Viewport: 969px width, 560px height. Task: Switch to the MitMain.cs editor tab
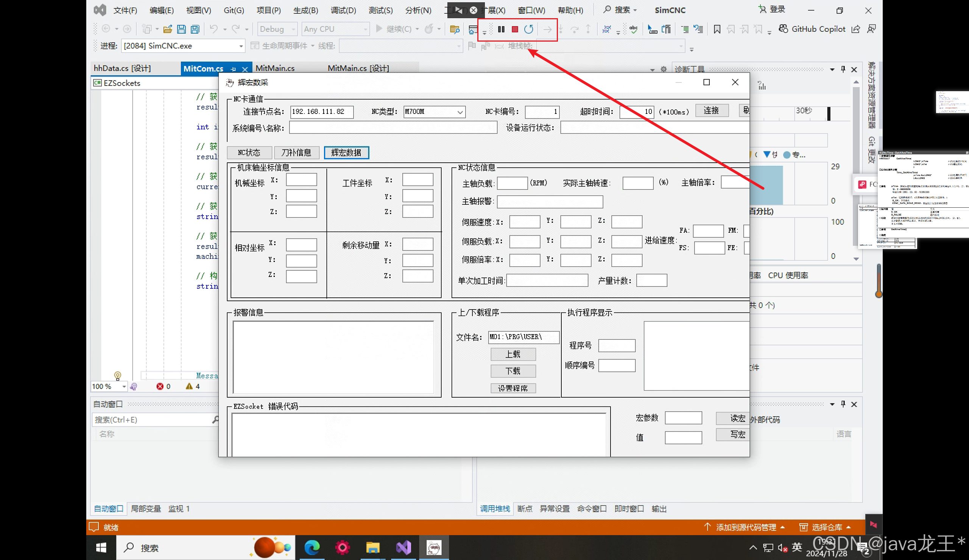tap(275, 68)
